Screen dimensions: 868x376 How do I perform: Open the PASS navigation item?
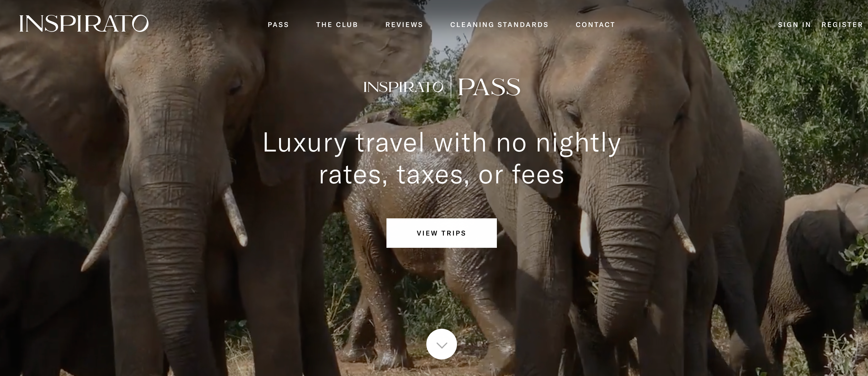(278, 25)
